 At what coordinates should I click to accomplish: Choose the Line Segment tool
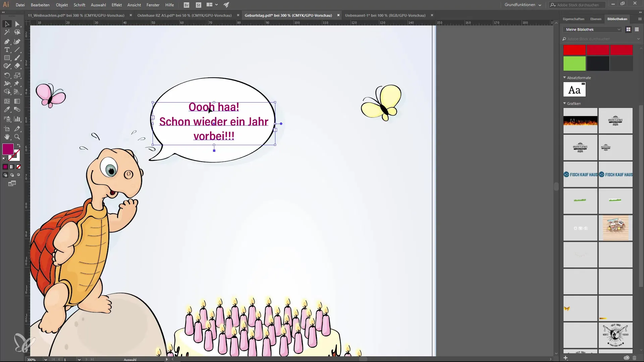click(17, 50)
